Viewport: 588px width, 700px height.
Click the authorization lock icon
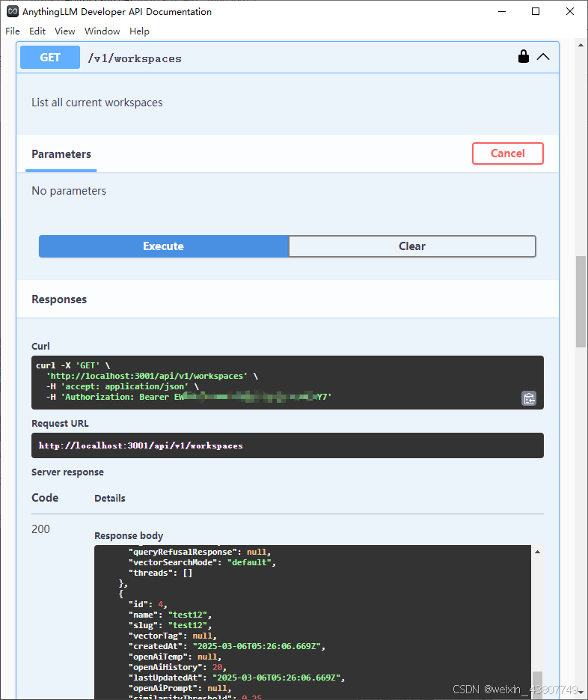pos(524,57)
